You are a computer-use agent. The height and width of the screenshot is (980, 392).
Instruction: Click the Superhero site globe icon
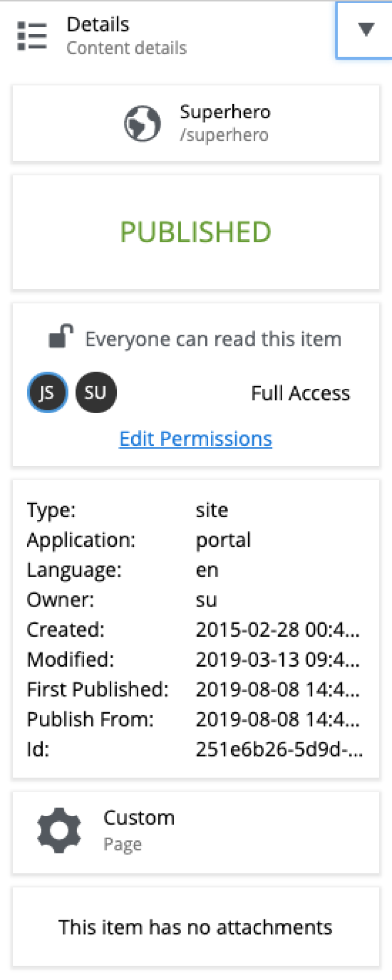(142, 123)
